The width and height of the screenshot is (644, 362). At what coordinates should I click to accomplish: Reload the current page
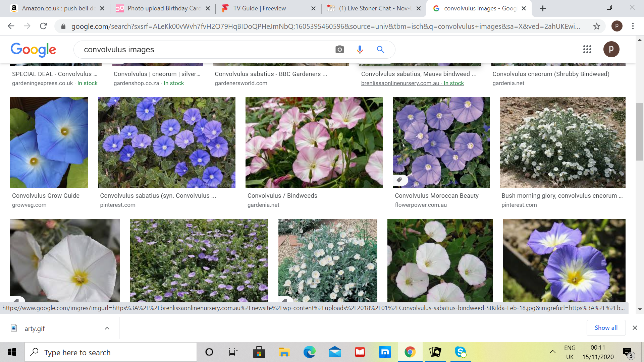43,26
